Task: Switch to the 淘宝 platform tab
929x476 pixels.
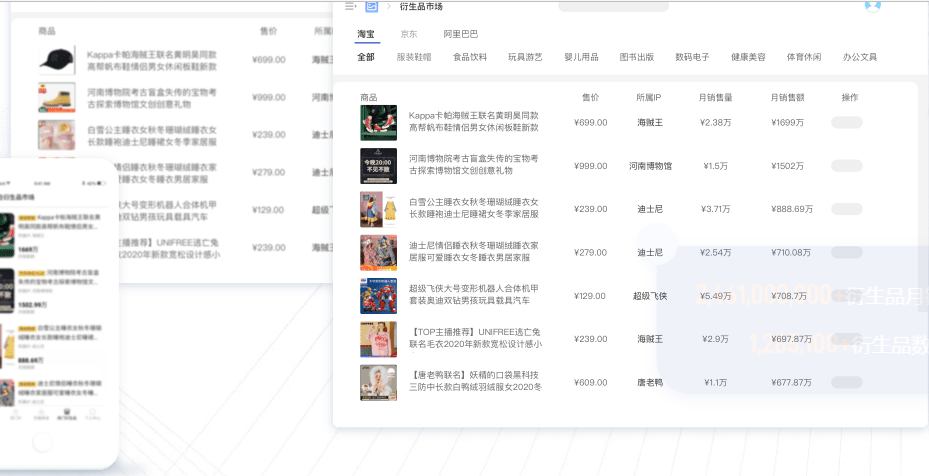Action: click(x=366, y=34)
